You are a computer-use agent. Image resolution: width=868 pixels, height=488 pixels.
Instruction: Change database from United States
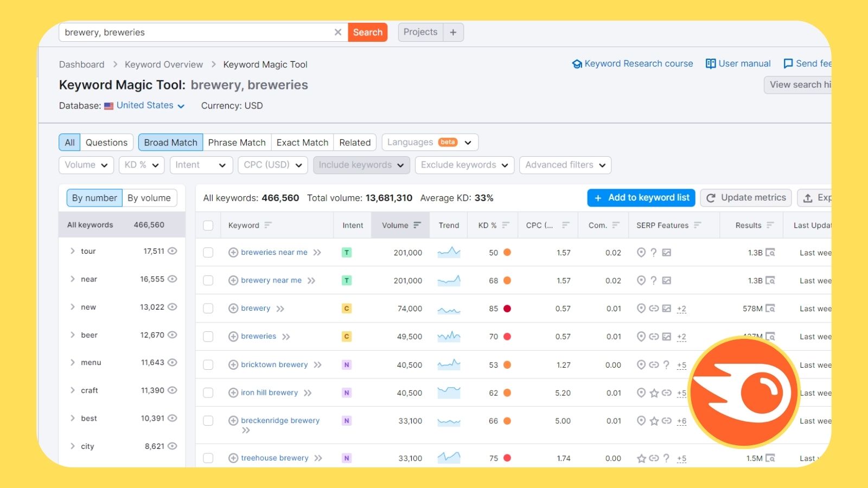[150, 106]
